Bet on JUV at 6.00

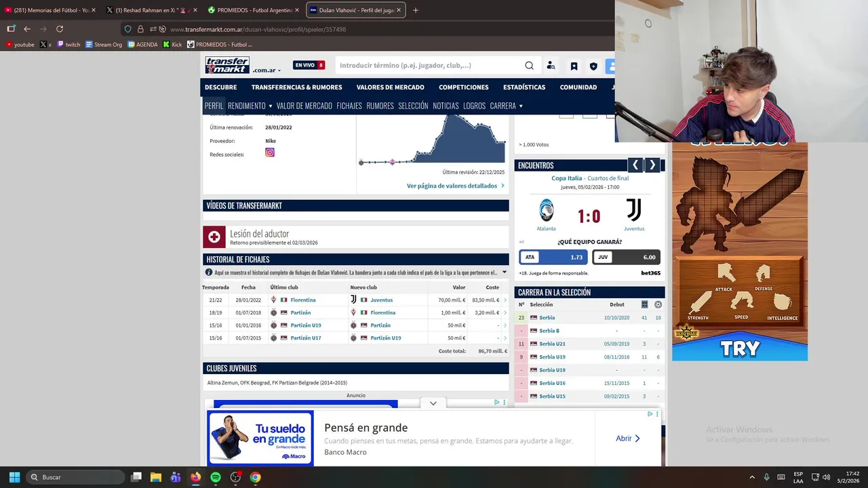coord(627,258)
